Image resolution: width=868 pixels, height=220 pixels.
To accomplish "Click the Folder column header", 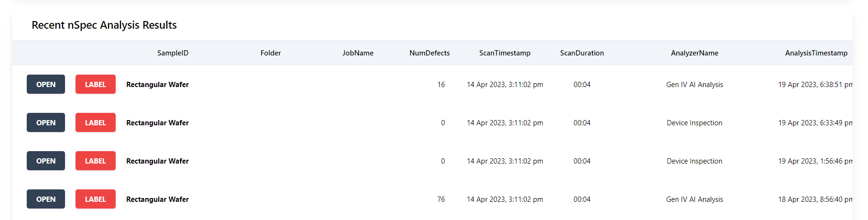I will click(x=271, y=53).
